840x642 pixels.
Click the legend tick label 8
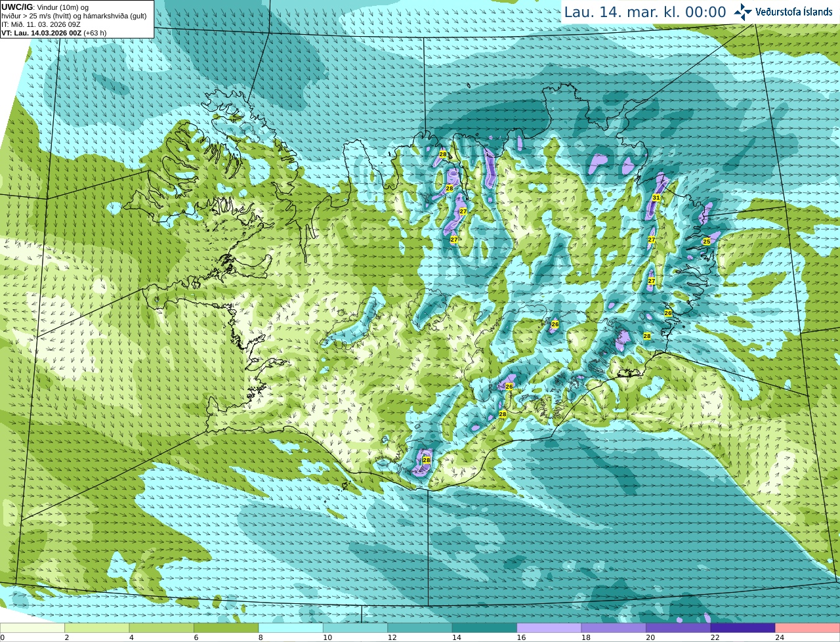(261, 637)
